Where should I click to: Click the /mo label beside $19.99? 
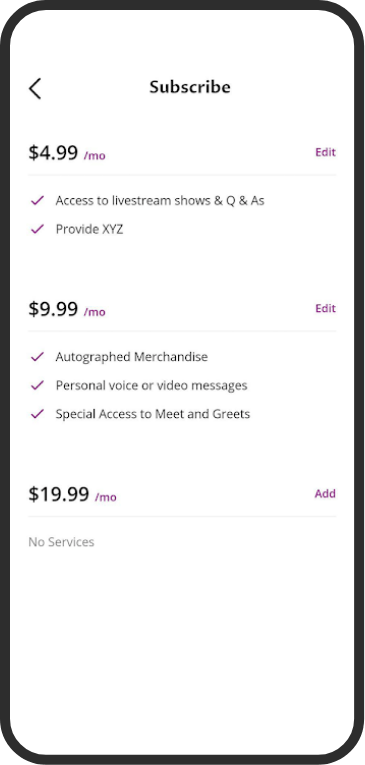(105, 498)
